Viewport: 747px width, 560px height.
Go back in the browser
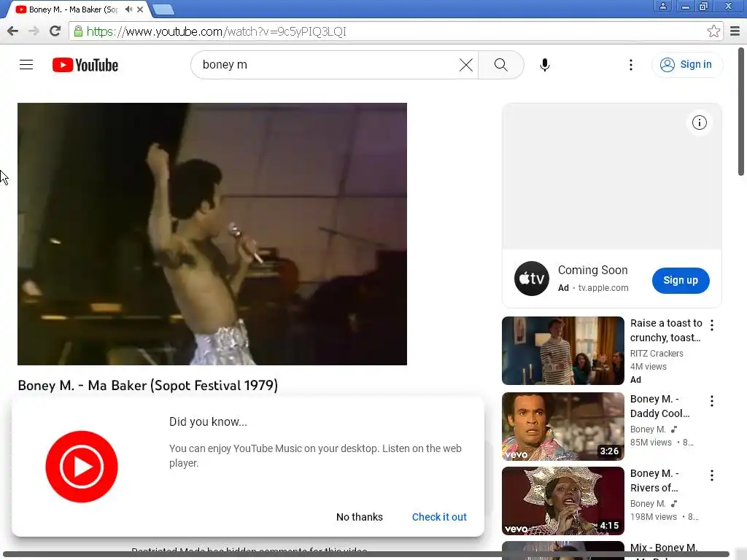pos(13,31)
